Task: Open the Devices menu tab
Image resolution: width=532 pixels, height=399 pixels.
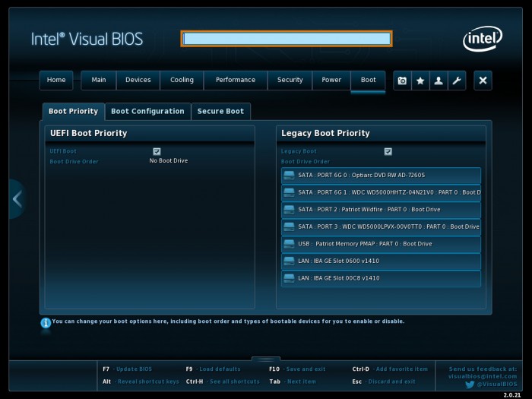Action: 138,80
